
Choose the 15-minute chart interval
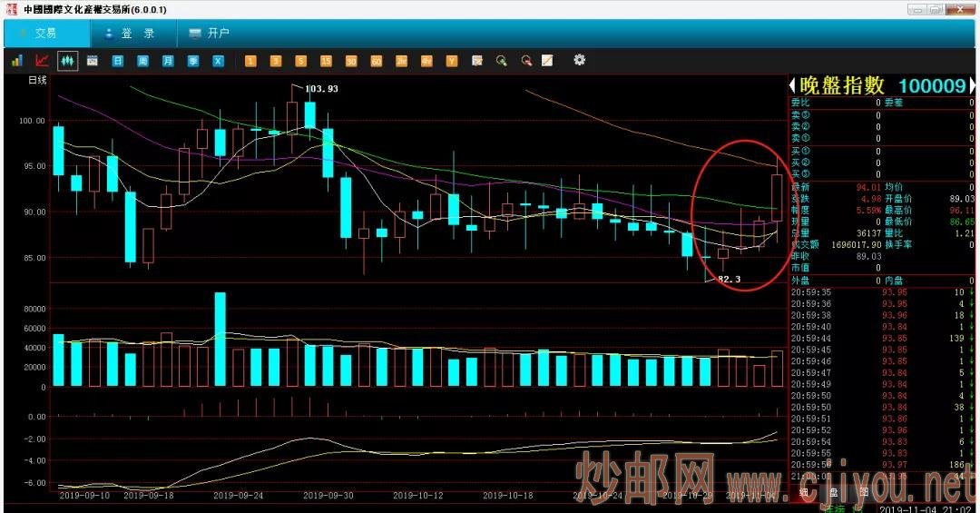point(326,61)
